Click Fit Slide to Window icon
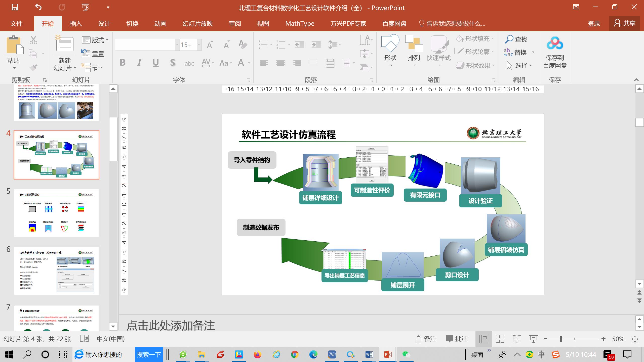 [635, 339]
